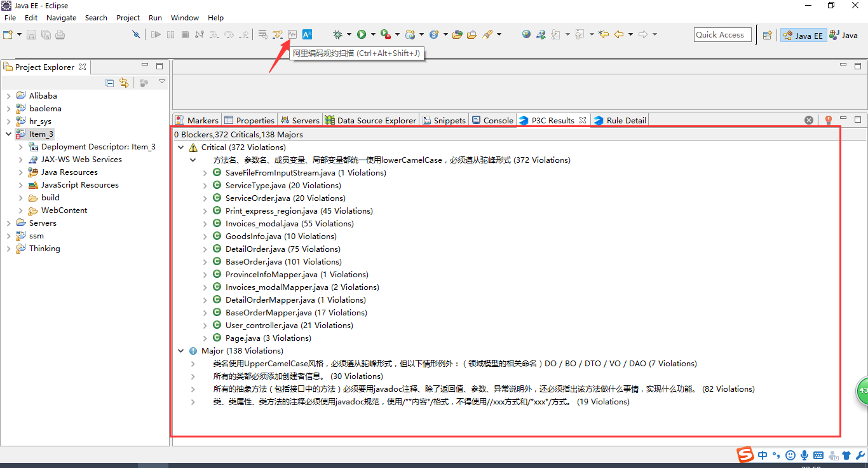Toggle Link with Editor in Project Explorer

(x=124, y=83)
